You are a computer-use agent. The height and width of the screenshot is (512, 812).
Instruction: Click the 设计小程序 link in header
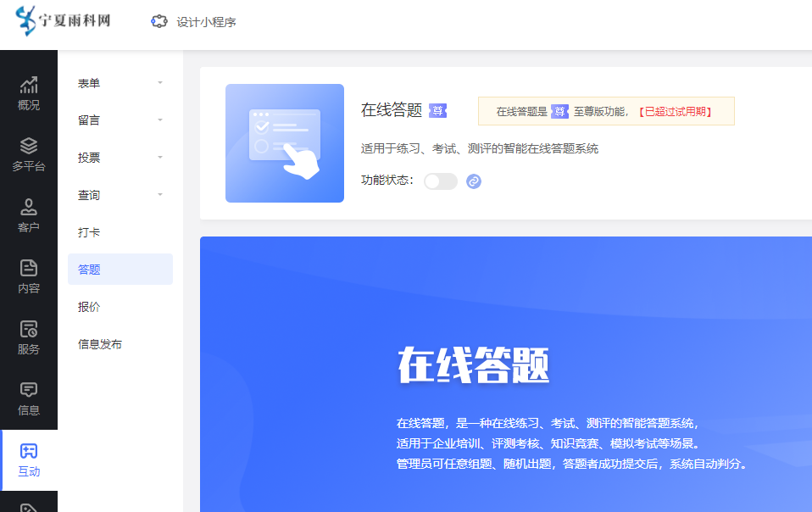coord(206,22)
